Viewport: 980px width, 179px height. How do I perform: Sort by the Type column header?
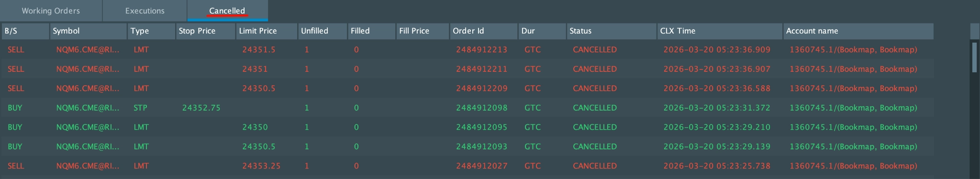[x=151, y=31]
